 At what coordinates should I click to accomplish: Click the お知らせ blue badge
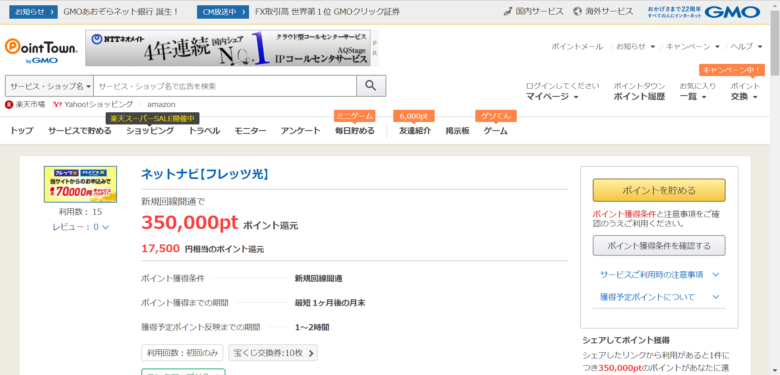33,11
